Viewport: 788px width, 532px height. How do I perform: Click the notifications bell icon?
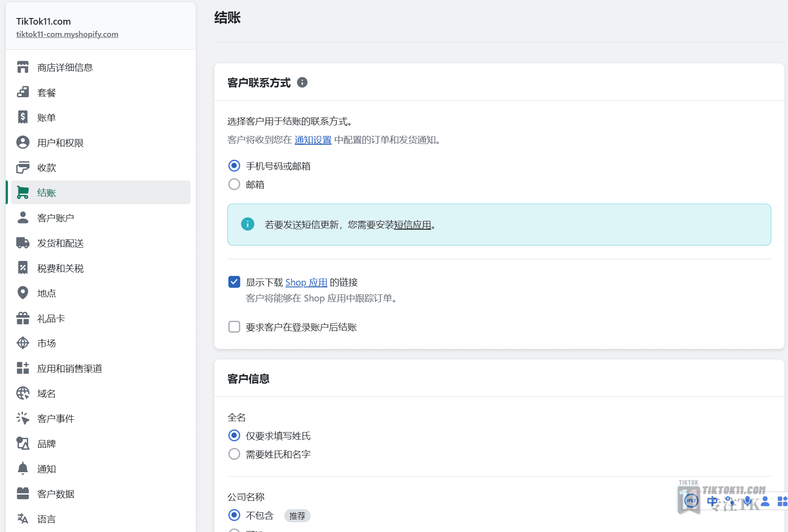tap(23, 469)
